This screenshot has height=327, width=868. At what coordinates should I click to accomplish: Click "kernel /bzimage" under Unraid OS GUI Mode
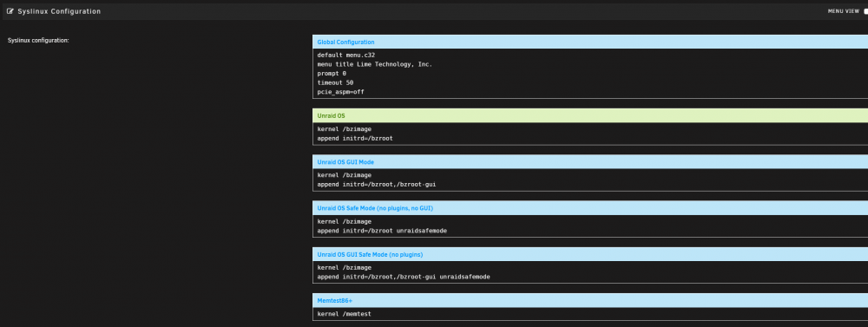(x=345, y=175)
